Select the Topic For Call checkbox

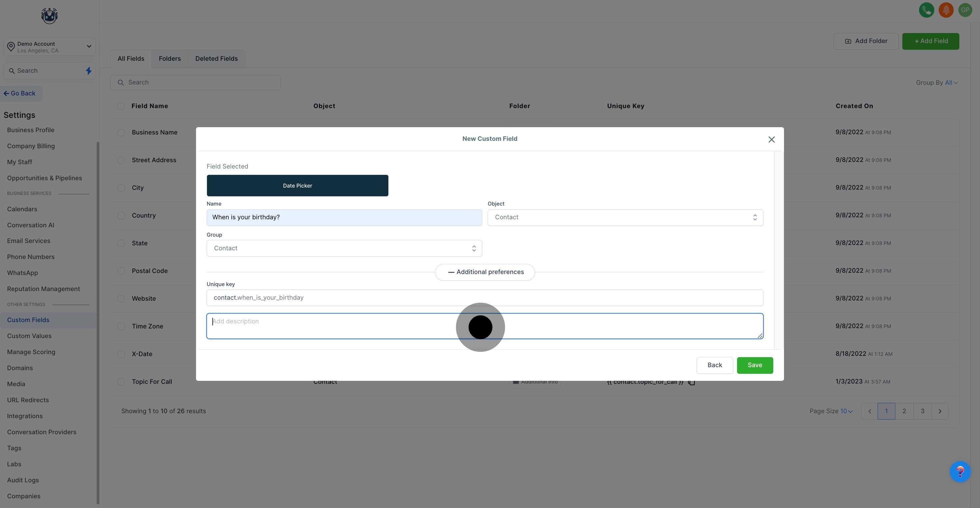point(121,382)
